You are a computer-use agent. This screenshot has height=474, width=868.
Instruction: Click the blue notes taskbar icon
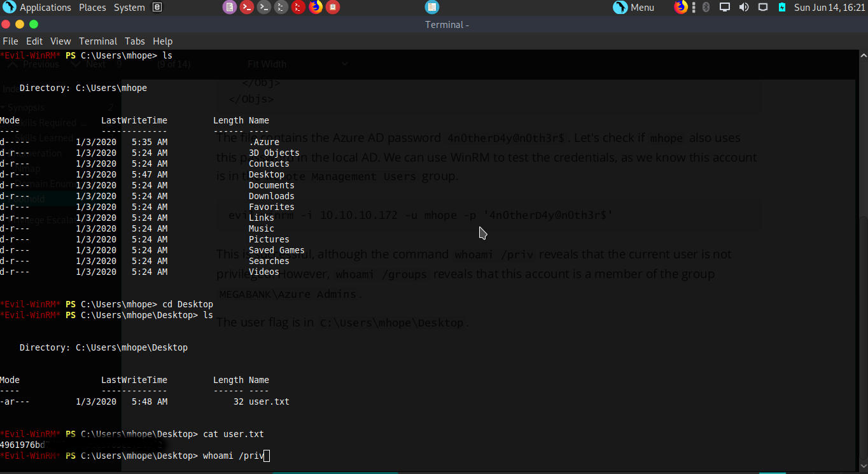point(431,7)
